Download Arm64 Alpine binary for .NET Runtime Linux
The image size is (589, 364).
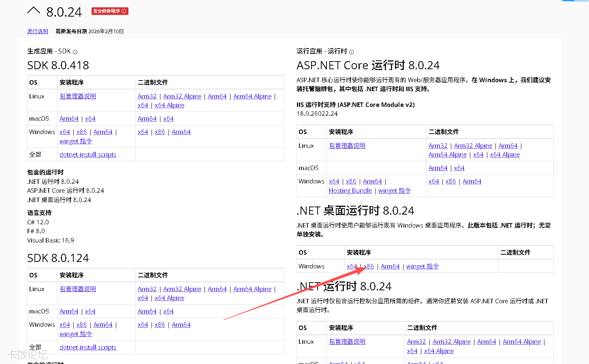click(x=521, y=341)
